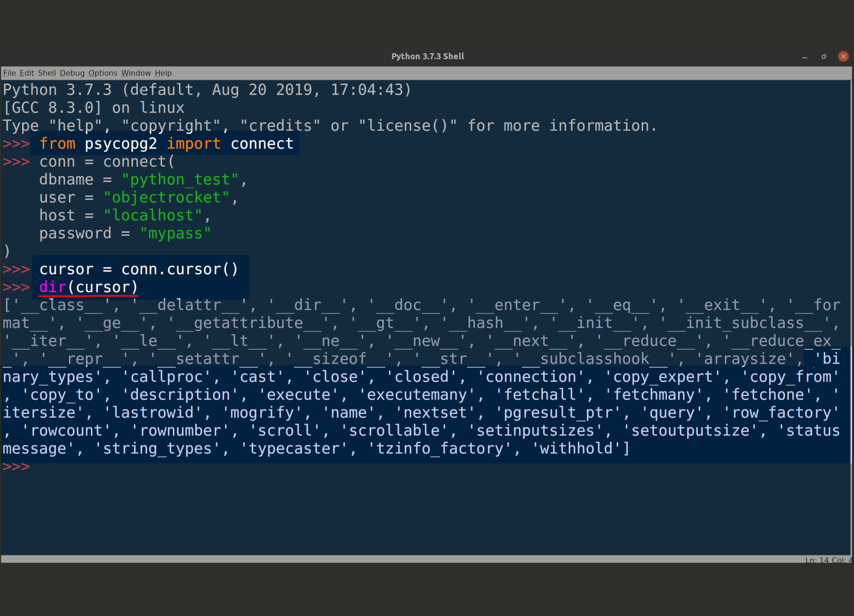Viewport: 854px width, 616px height.
Task: Click the orange close window icon
Action: point(843,57)
